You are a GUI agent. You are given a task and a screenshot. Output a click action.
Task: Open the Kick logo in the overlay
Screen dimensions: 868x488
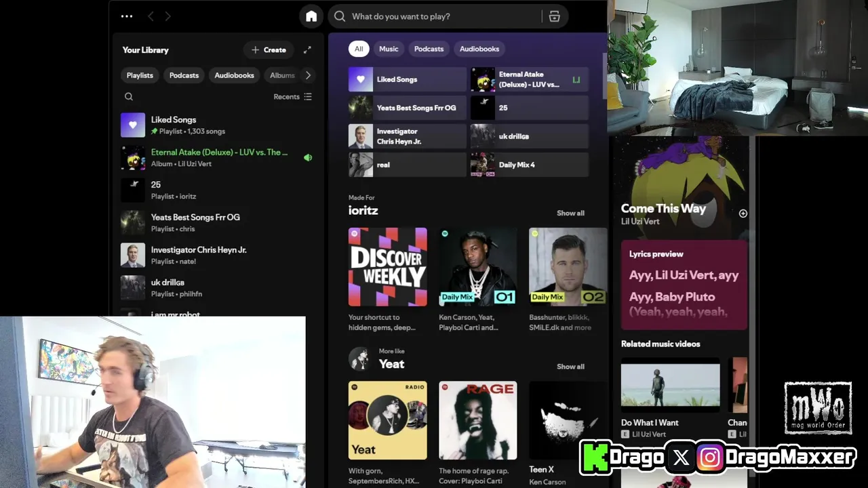(595, 457)
